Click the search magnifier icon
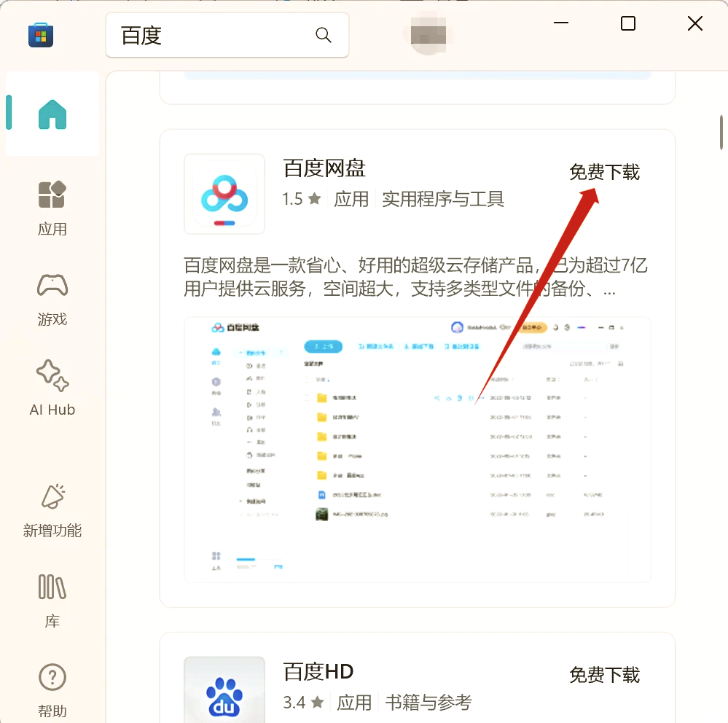The height and width of the screenshot is (723, 728). pyautogui.click(x=323, y=34)
